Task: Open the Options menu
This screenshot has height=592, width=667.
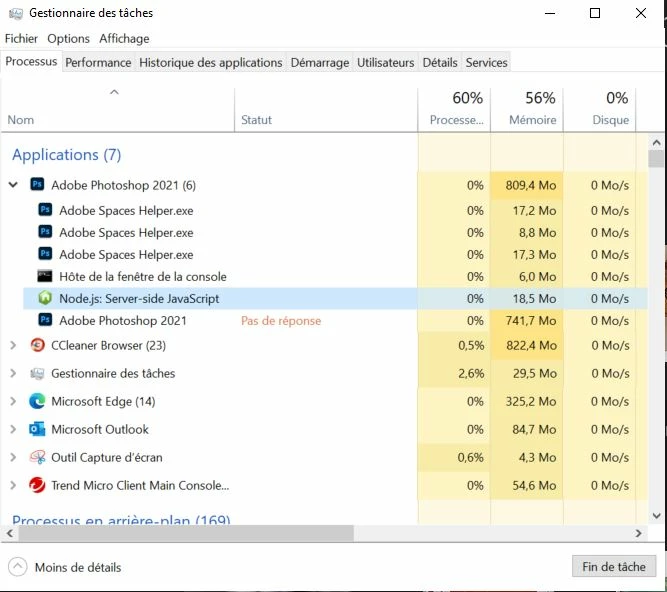Action: [68, 39]
